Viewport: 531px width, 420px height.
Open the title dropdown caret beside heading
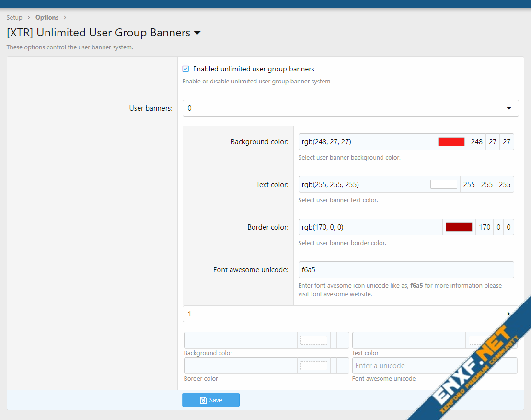pyautogui.click(x=197, y=33)
